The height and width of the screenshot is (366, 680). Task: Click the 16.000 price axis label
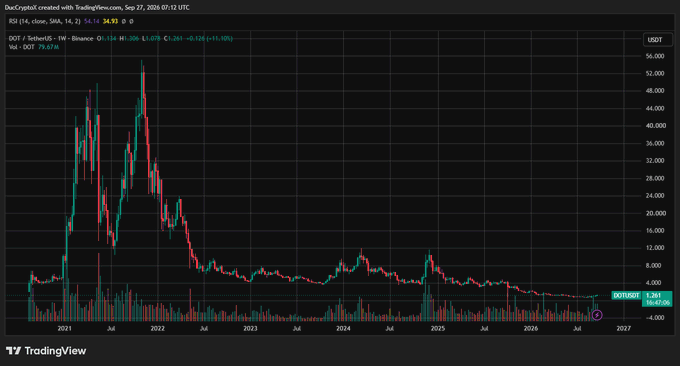point(655,230)
